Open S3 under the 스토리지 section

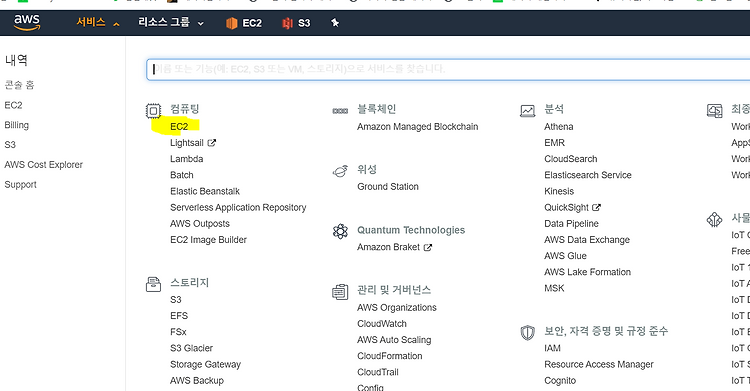click(x=176, y=300)
